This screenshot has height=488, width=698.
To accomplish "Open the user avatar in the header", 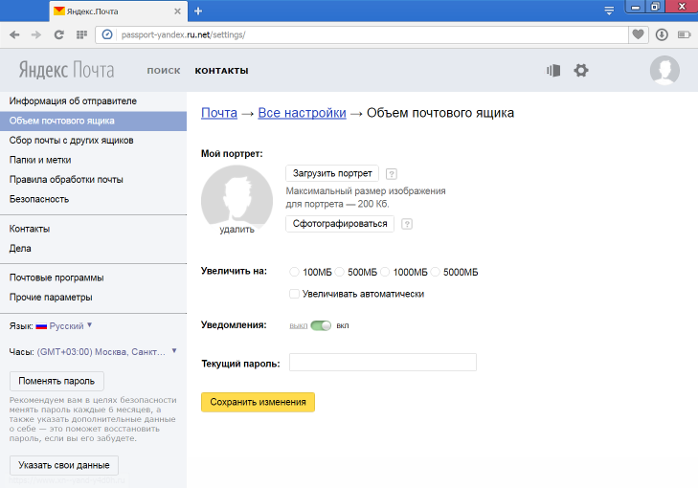I will point(664,70).
